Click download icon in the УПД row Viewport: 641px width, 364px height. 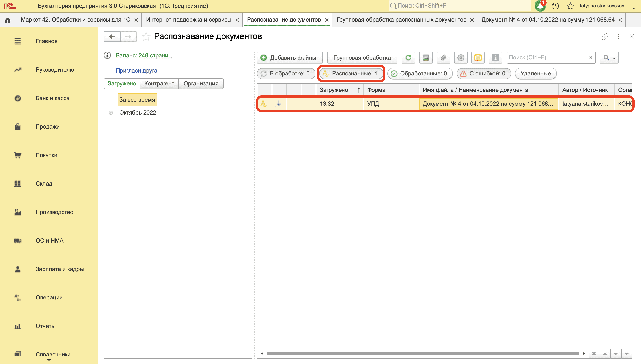click(279, 103)
